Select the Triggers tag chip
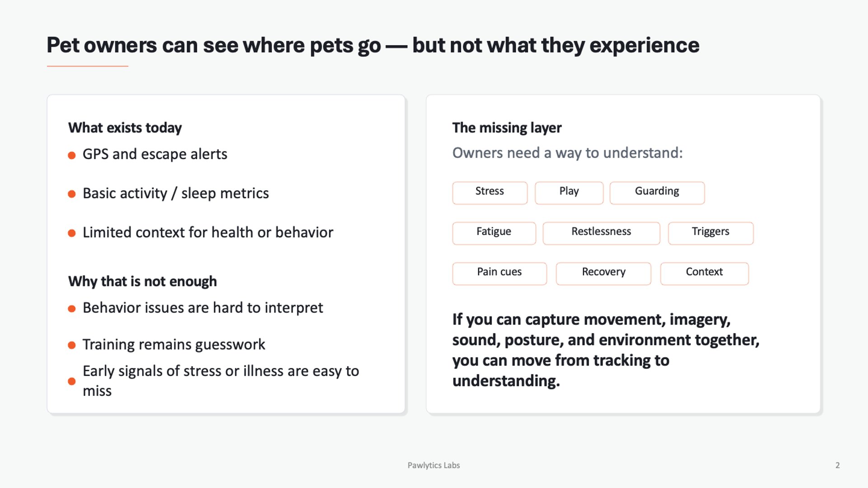 coord(711,233)
